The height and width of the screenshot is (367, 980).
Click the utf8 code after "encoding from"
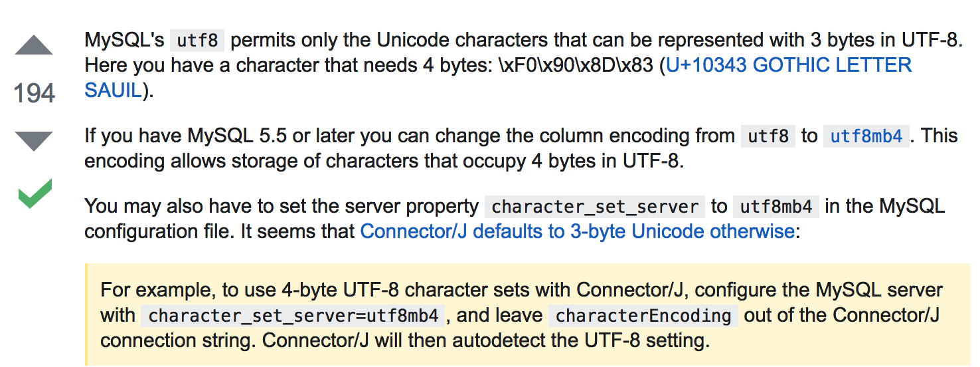tap(768, 136)
